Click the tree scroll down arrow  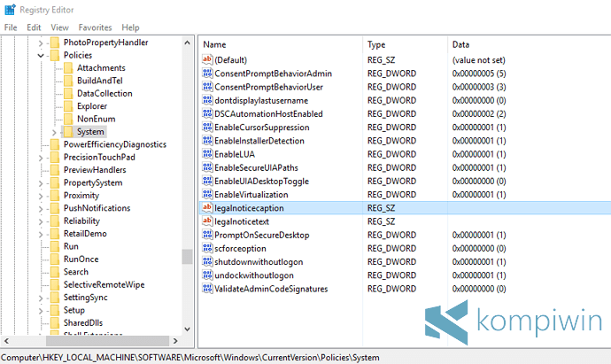pyautogui.click(x=187, y=329)
